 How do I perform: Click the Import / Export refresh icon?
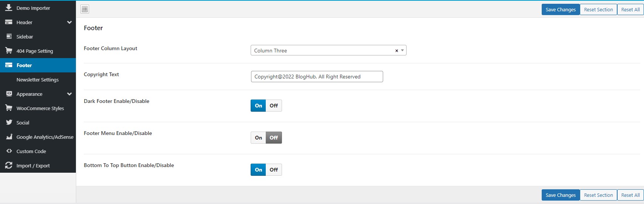tap(9, 165)
